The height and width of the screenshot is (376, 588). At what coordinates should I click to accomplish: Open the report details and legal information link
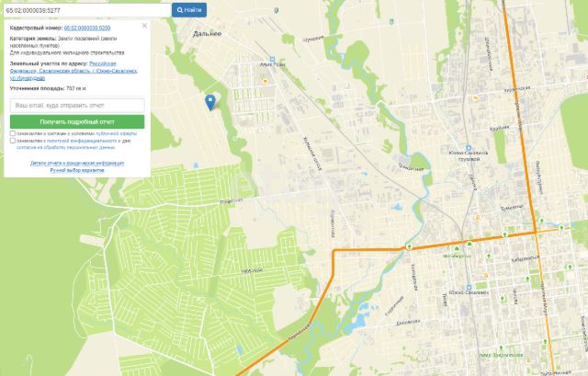click(77, 164)
